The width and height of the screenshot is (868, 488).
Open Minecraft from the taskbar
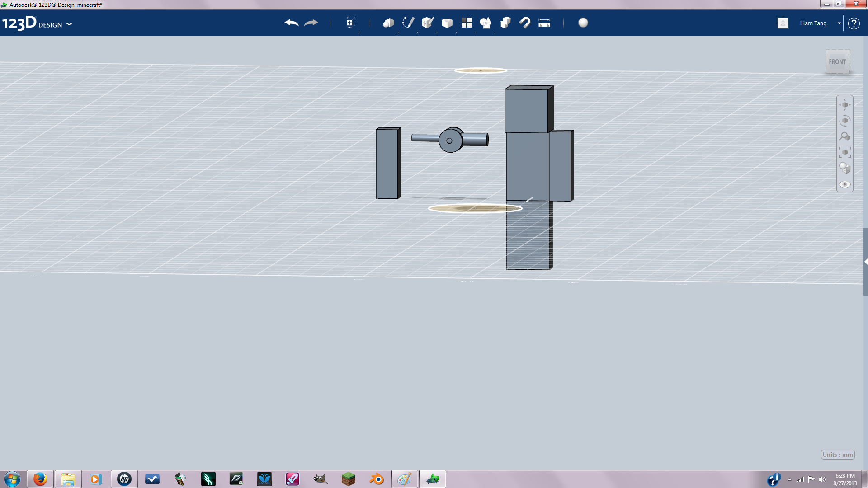(349, 479)
